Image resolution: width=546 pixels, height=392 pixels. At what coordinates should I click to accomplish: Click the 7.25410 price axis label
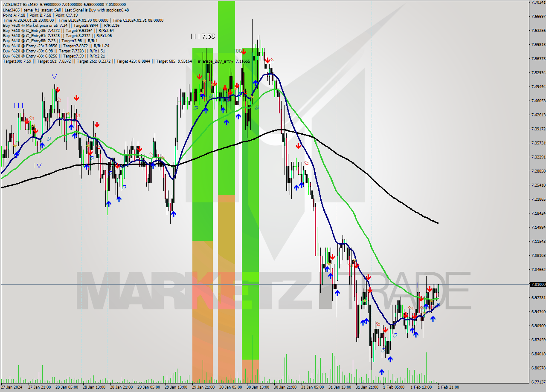coord(537,185)
